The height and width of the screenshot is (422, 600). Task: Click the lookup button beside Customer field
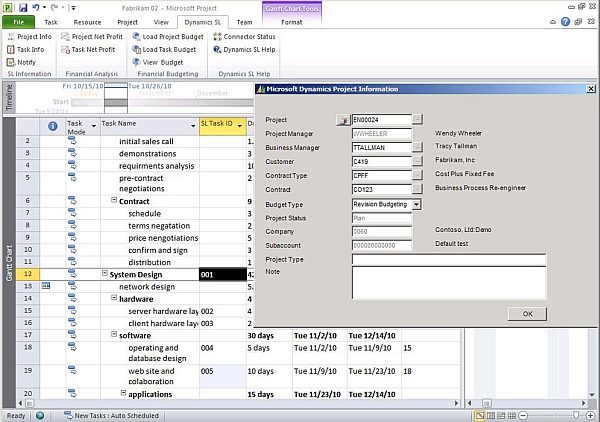[416, 161]
